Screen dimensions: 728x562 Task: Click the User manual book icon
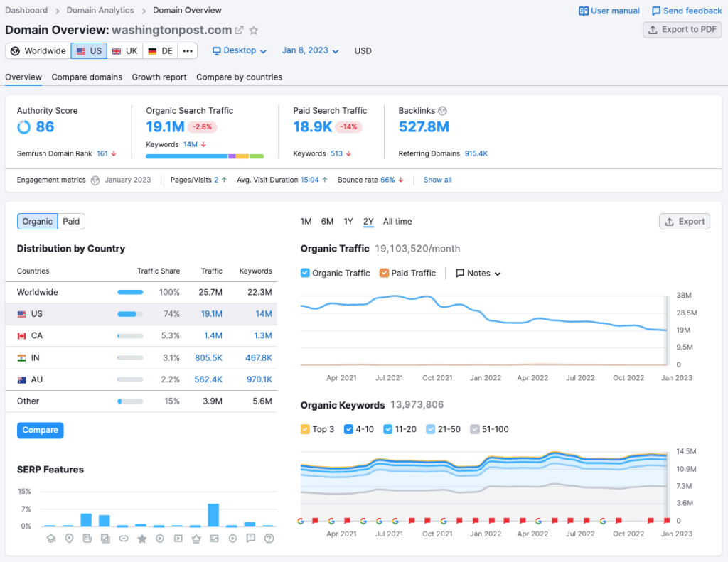tap(583, 11)
